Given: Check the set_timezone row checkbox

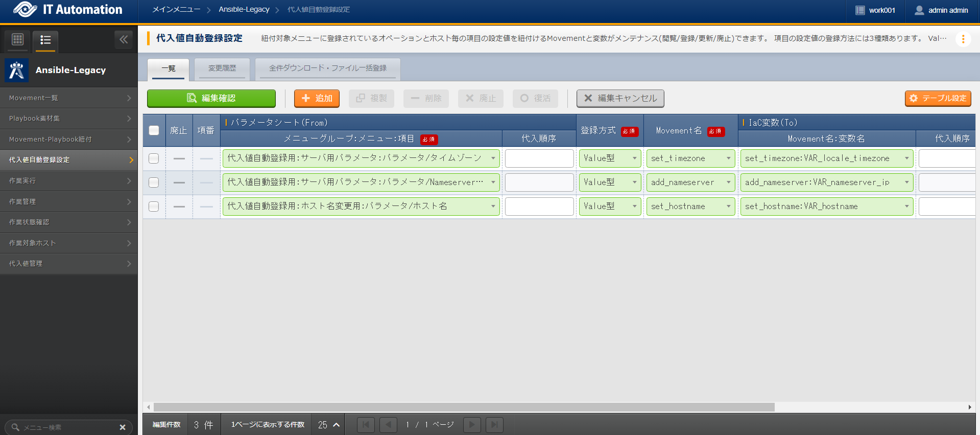Looking at the screenshot, I should 154,158.
